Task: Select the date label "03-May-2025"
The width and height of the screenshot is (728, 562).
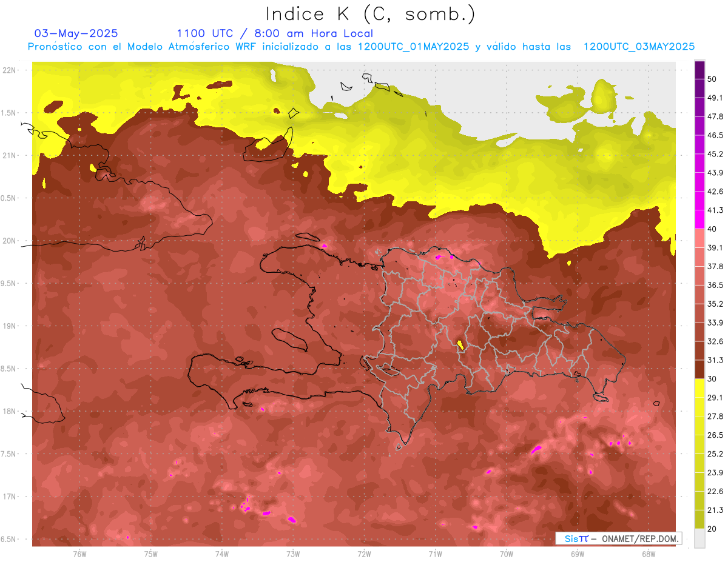Action: pos(76,33)
